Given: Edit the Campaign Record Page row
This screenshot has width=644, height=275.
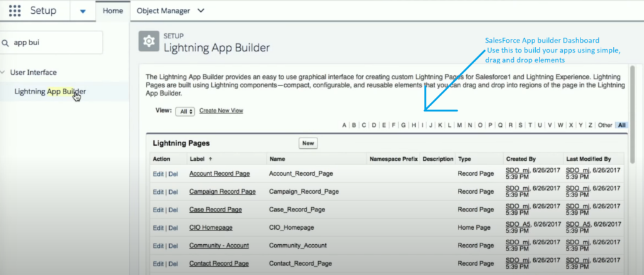Looking at the screenshot, I should pos(158,191).
